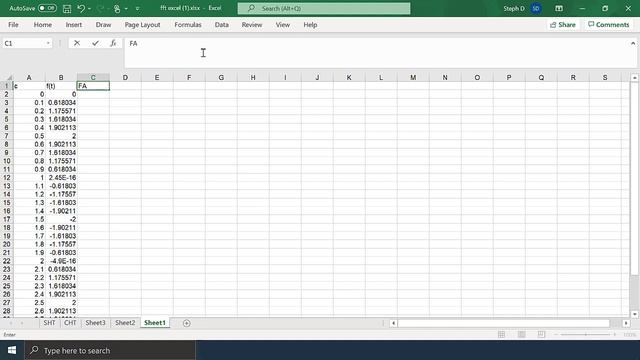
Task: Open the Page Layout tab
Action: pos(142,25)
